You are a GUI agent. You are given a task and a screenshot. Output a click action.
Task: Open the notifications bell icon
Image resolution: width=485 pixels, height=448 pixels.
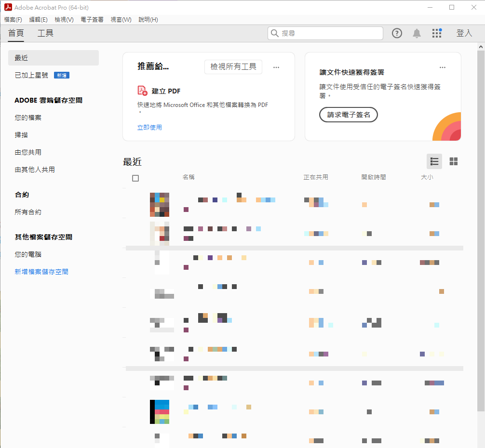(417, 33)
